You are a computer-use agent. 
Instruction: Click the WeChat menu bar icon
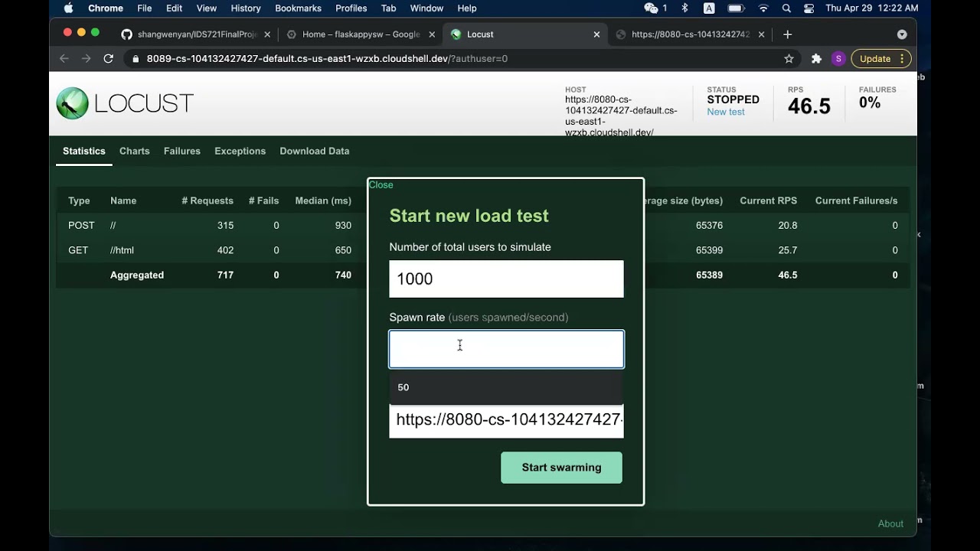(x=652, y=8)
